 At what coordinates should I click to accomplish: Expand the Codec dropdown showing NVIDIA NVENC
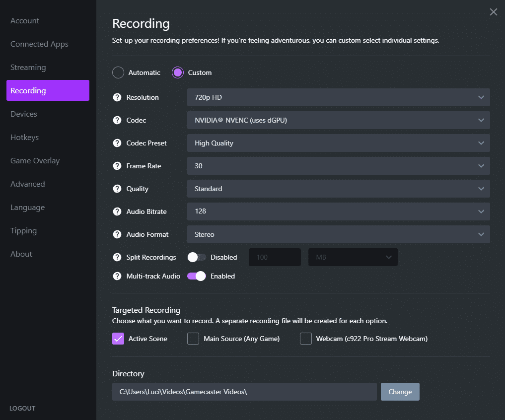point(338,120)
